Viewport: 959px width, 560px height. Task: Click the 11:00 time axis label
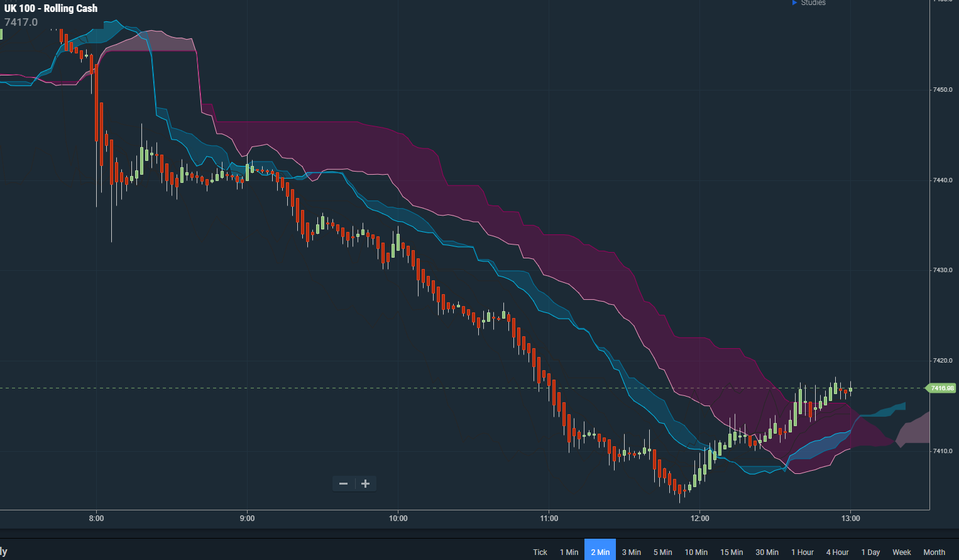549,519
